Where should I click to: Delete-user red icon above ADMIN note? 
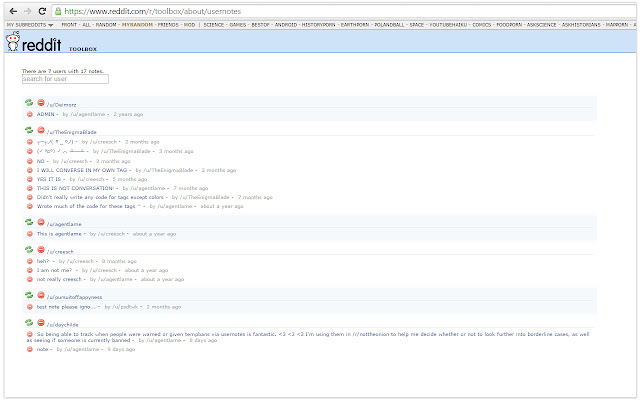41,103
